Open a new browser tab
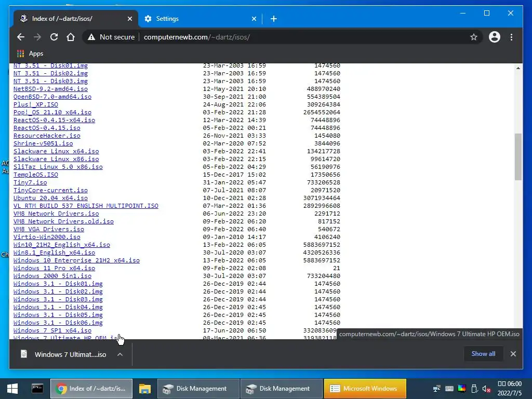Viewport: 532px width, 399px height. pos(273,19)
